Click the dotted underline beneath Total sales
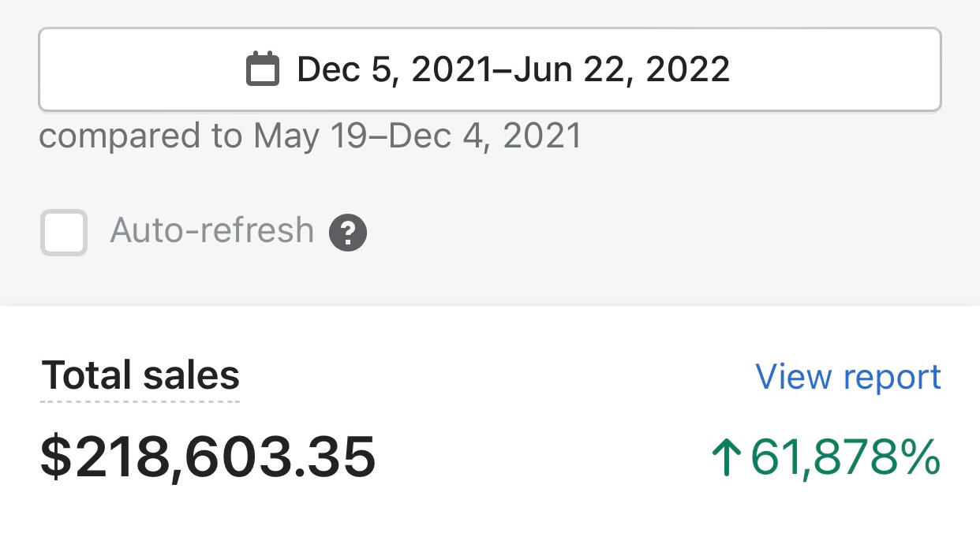Viewport: 980px width, 537px height. tap(140, 401)
